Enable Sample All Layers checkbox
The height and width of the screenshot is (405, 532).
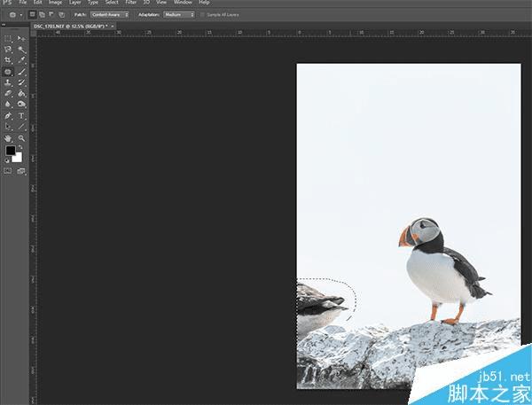click(203, 15)
